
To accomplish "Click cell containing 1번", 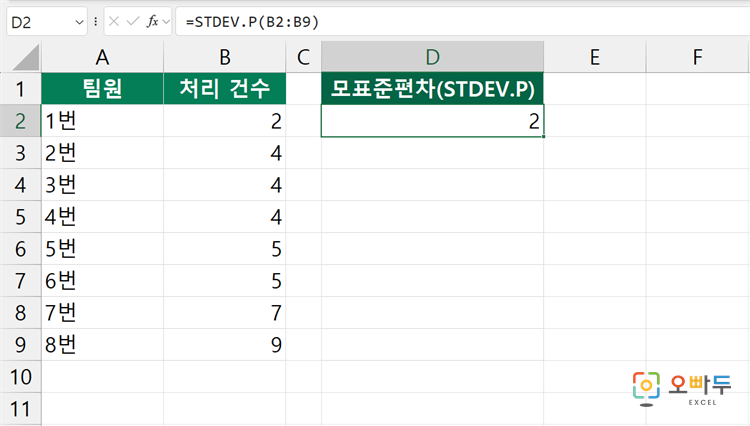I will click(102, 121).
